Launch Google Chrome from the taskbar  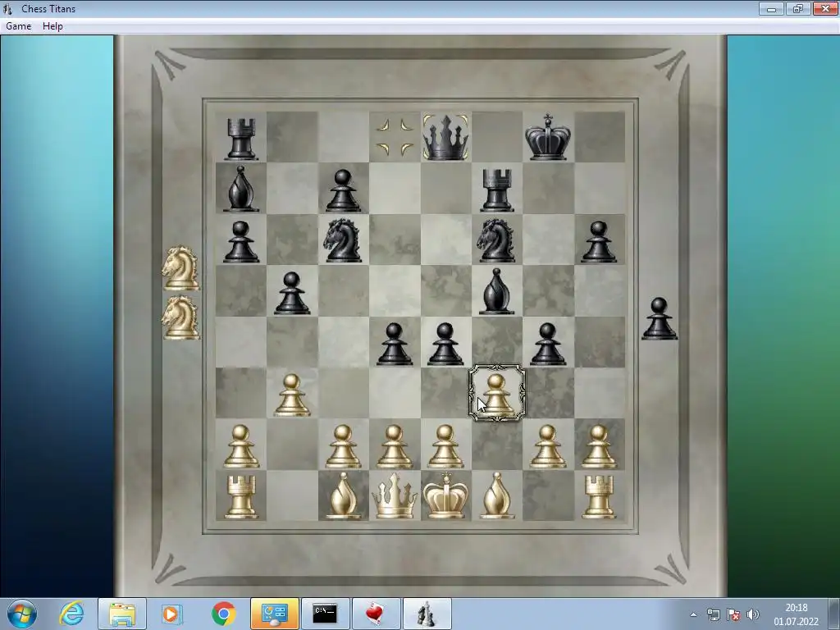[x=223, y=614]
